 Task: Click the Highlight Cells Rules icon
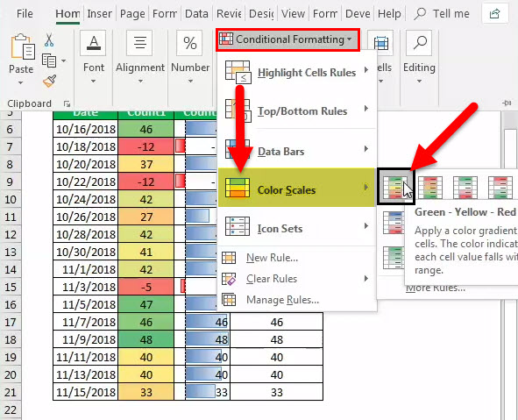pyautogui.click(x=238, y=72)
